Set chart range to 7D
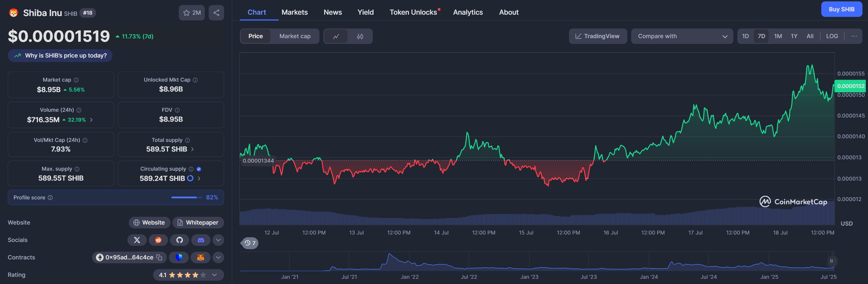868x284 pixels. pos(761,36)
